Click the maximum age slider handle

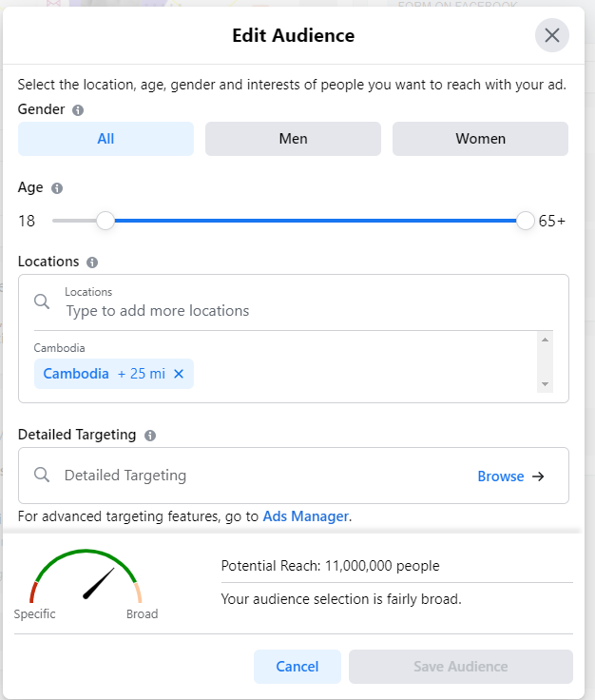[x=526, y=222]
